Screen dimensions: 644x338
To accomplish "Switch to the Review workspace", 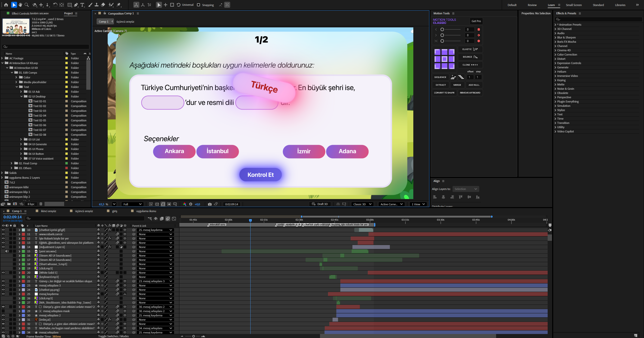I will pos(532,5).
